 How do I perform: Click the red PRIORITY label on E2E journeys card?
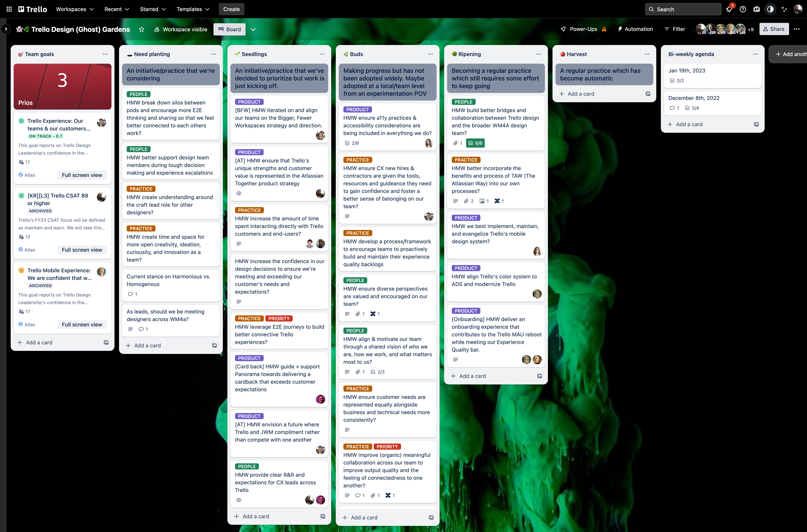tap(279, 319)
